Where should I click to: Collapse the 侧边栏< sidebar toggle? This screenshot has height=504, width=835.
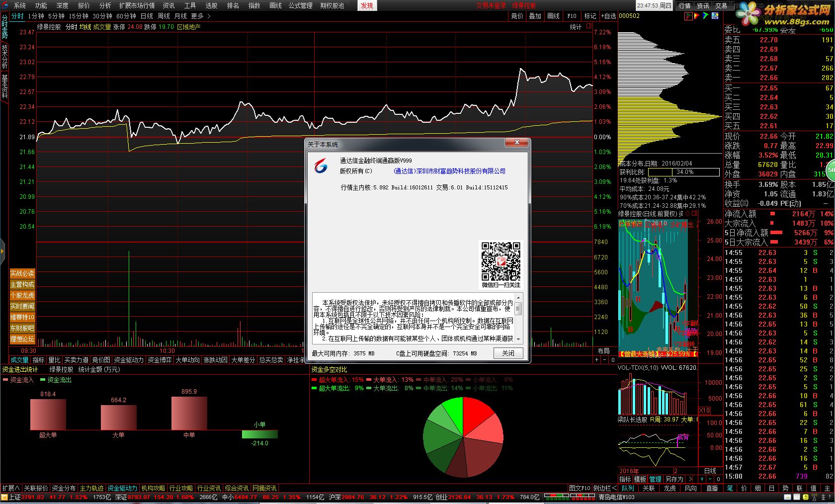(604, 488)
